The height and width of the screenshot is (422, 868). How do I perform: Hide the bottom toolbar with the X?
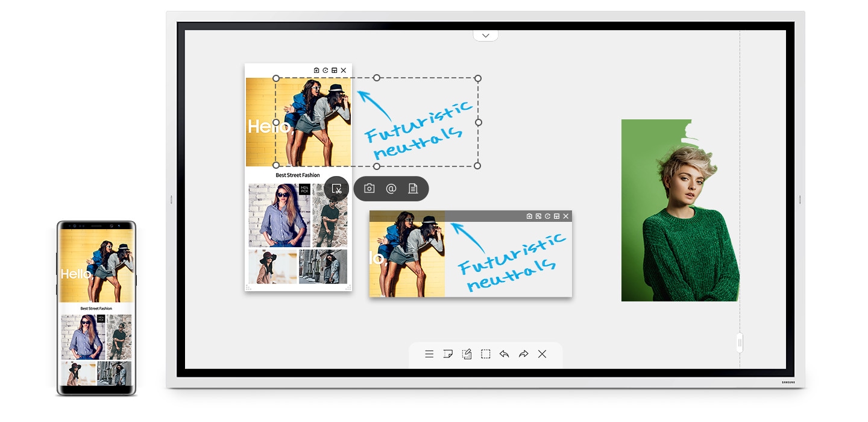point(542,354)
